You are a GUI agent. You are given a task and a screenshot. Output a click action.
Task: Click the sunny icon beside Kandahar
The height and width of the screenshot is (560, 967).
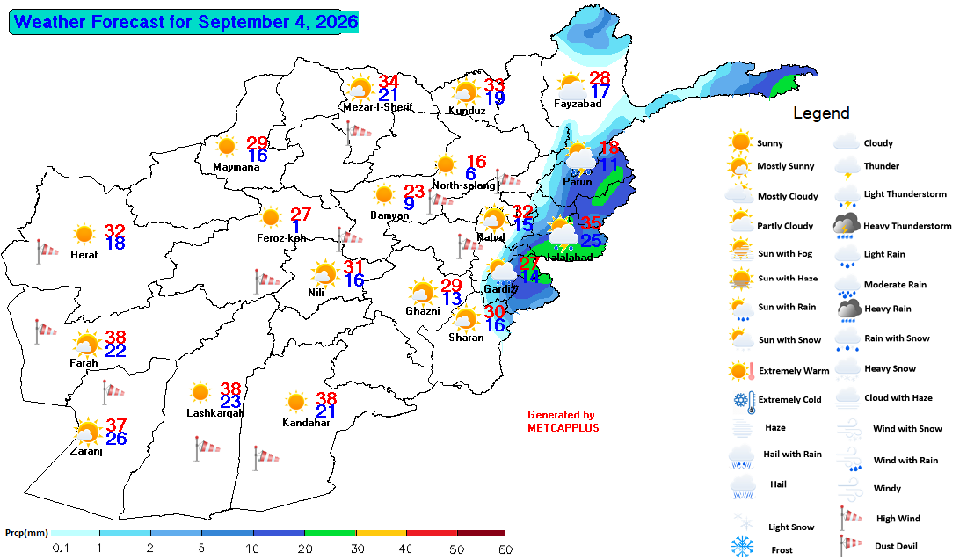click(x=296, y=402)
